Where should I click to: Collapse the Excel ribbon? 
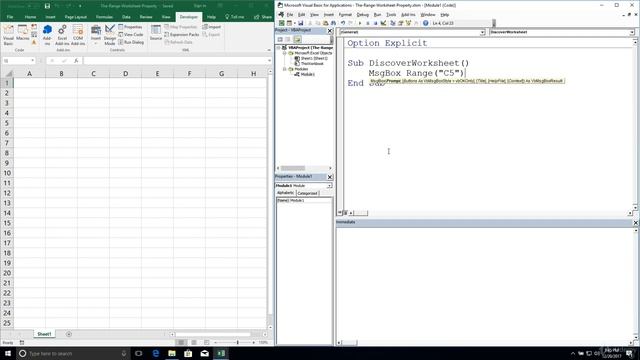coord(269,50)
